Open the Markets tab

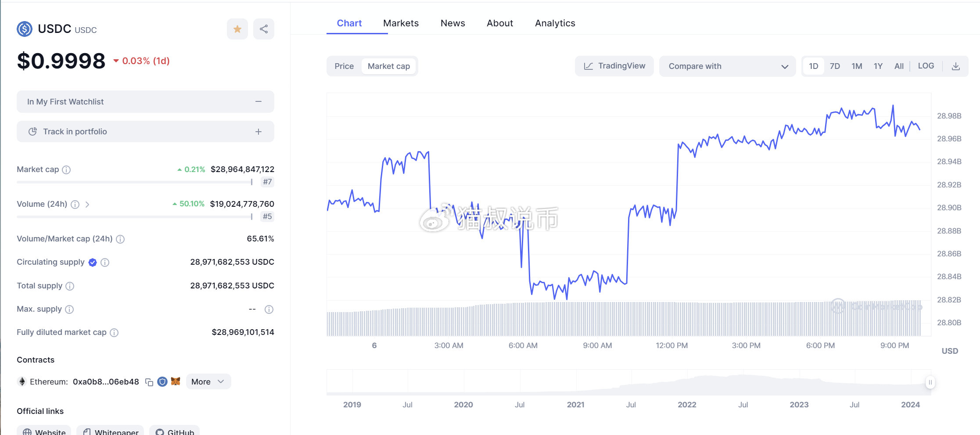pyautogui.click(x=401, y=23)
